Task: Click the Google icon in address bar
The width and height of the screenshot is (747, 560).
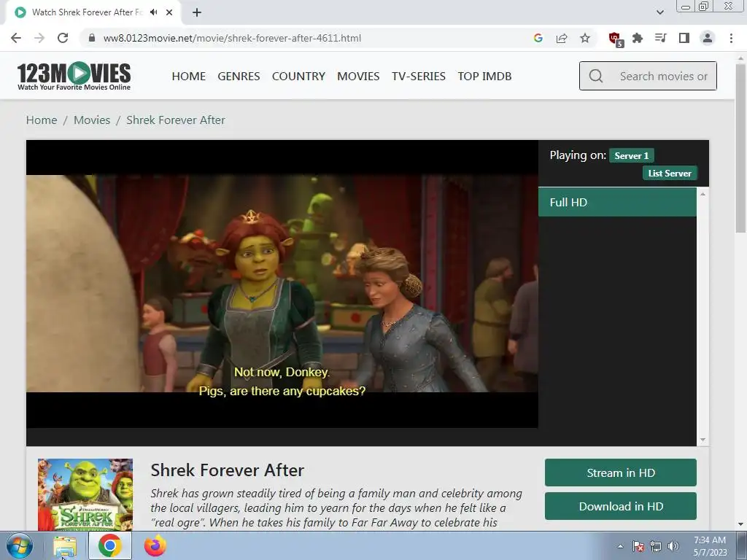Action: 538,38
